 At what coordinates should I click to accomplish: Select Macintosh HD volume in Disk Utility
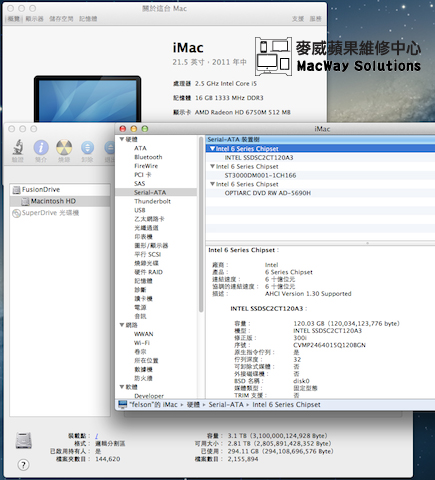[53, 201]
